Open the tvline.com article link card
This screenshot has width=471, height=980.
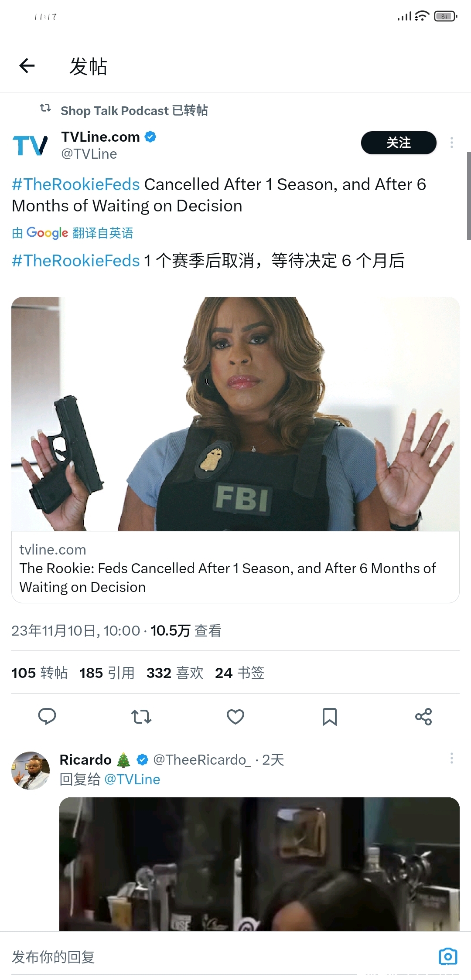(x=235, y=567)
